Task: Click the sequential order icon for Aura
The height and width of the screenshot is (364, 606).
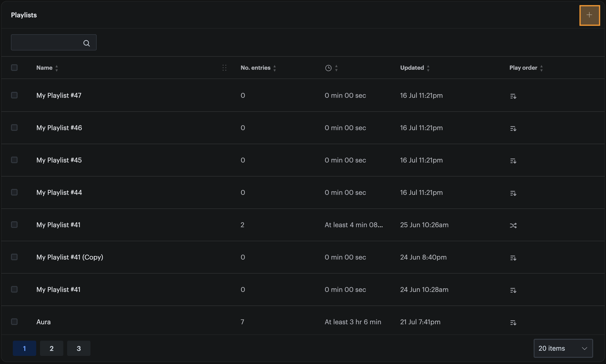Action: 513,322
